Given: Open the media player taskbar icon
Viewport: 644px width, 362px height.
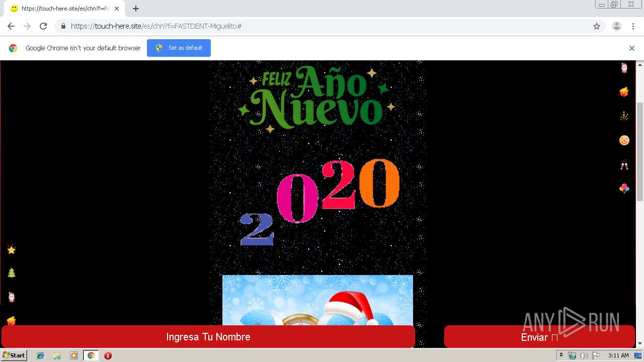Looking at the screenshot, I should [74, 355].
